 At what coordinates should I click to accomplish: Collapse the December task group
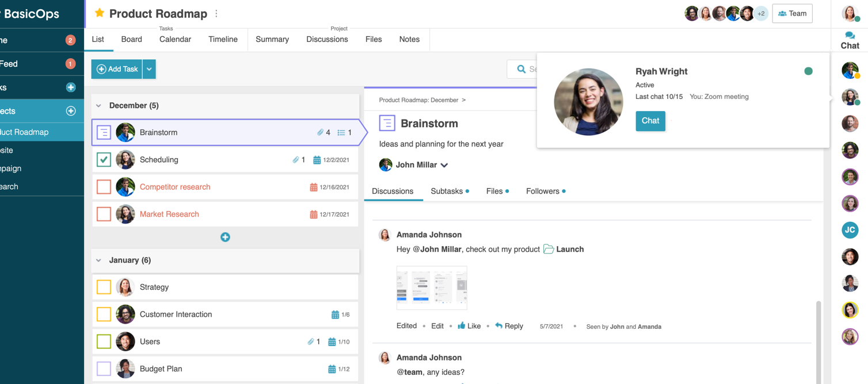click(99, 106)
